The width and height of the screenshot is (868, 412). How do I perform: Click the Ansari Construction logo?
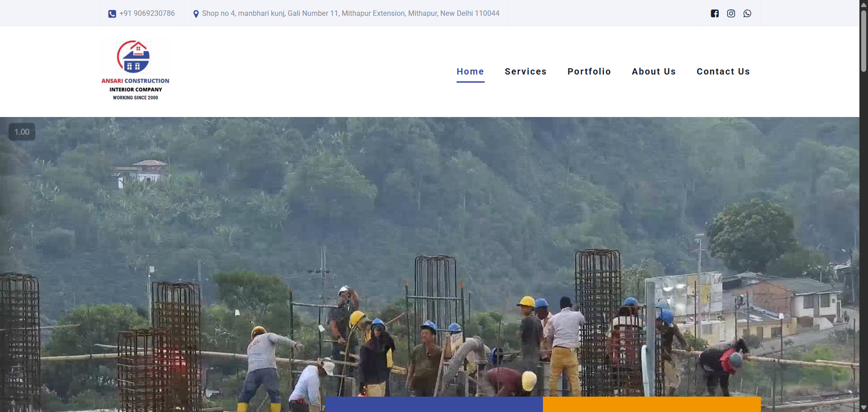pyautogui.click(x=135, y=70)
